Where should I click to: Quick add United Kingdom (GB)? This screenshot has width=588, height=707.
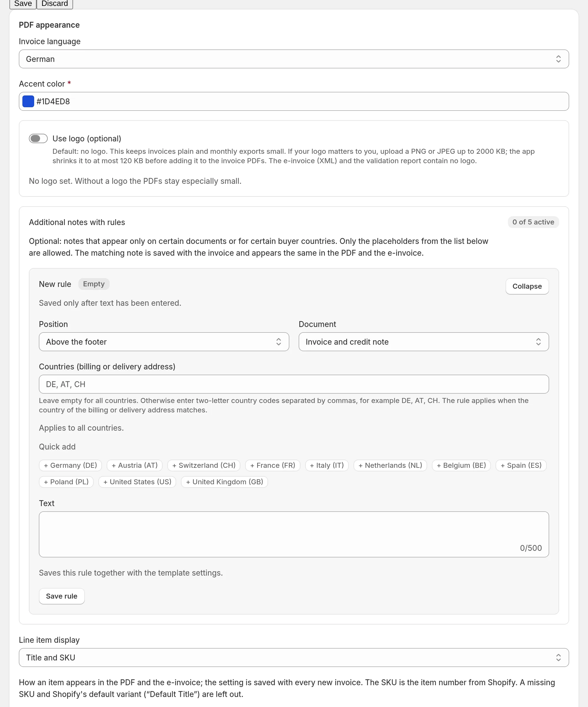click(224, 482)
